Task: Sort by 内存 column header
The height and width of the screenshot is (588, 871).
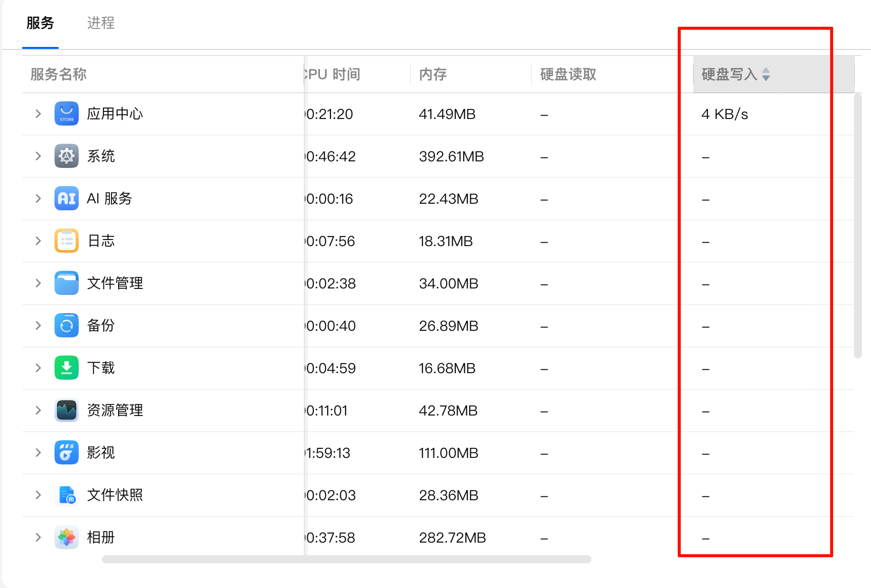Action: (433, 75)
